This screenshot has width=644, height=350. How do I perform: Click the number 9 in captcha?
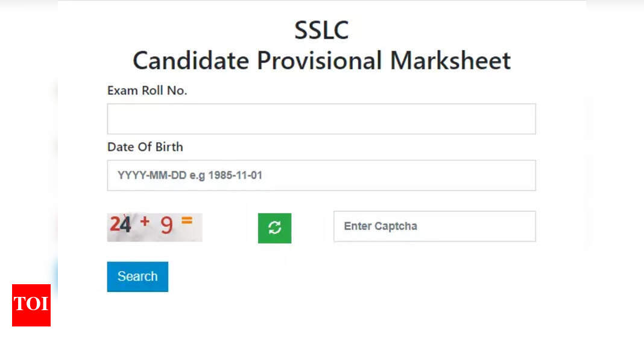(166, 226)
